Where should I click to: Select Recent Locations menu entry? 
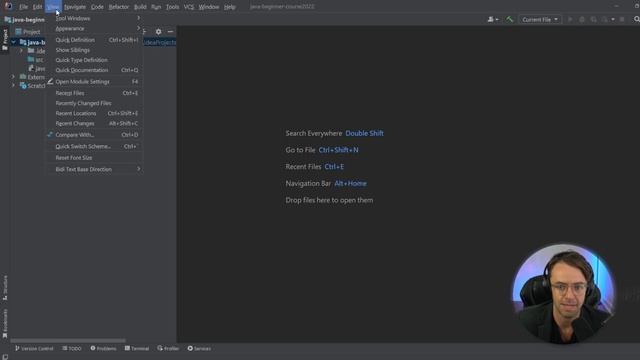(94, 113)
